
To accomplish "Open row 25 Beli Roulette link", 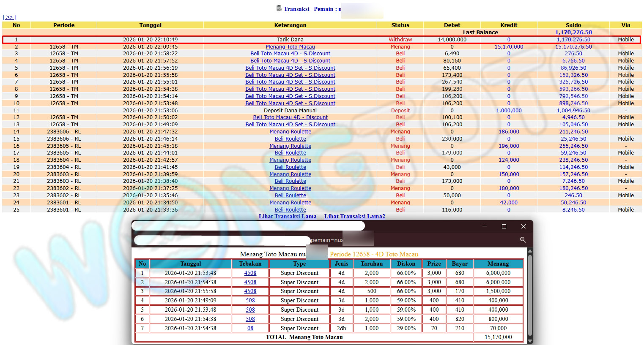I will [x=290, y=210].
